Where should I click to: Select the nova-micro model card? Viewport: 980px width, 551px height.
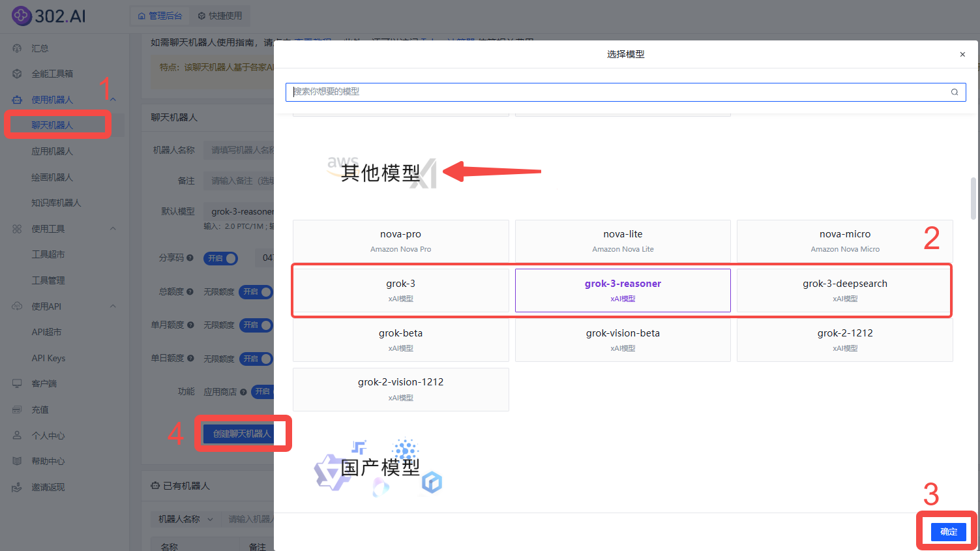[845, 241]
